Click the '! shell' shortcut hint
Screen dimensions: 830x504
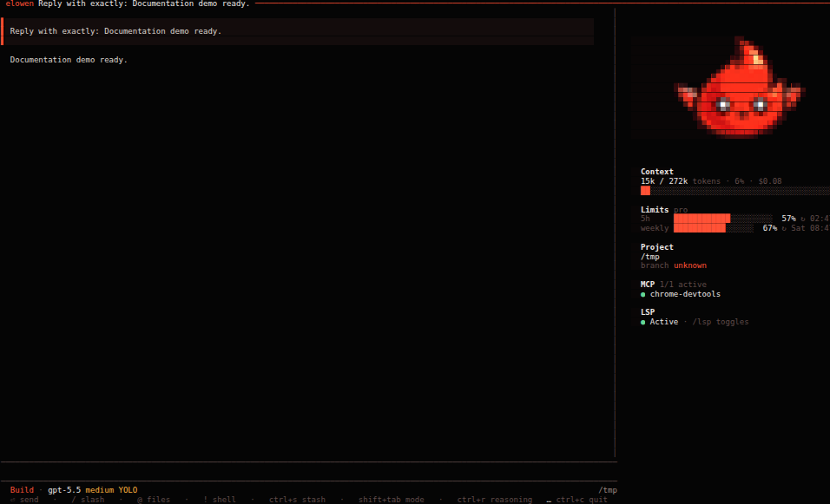[x=220, y=500]
